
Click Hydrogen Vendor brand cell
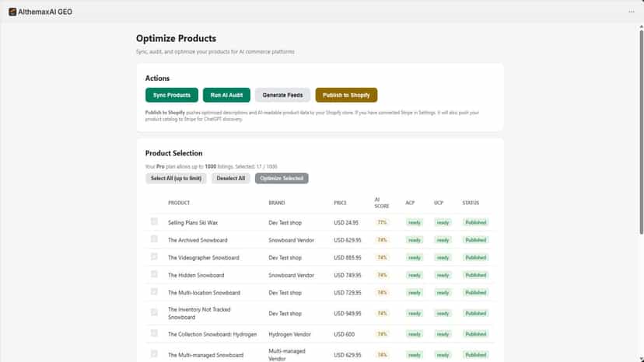point(289,334)
